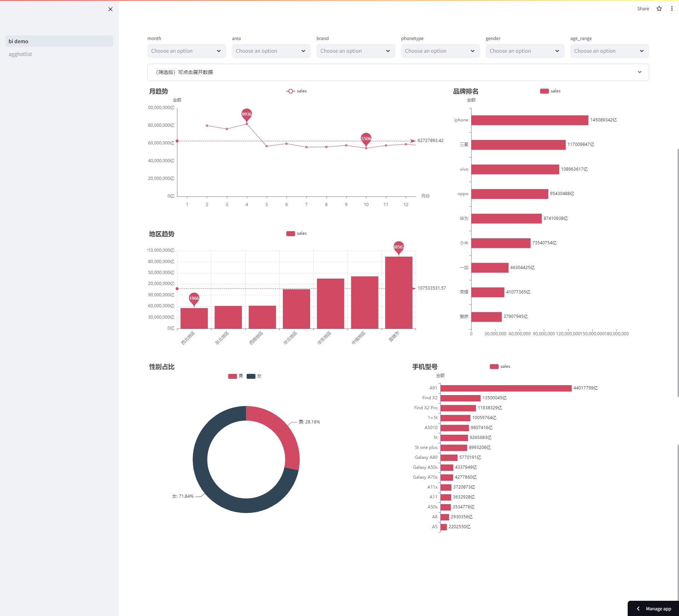The width and height of the screenshot is (679, 616).
Task: Star this app with the favorite icon
Action: pos(659,8)
